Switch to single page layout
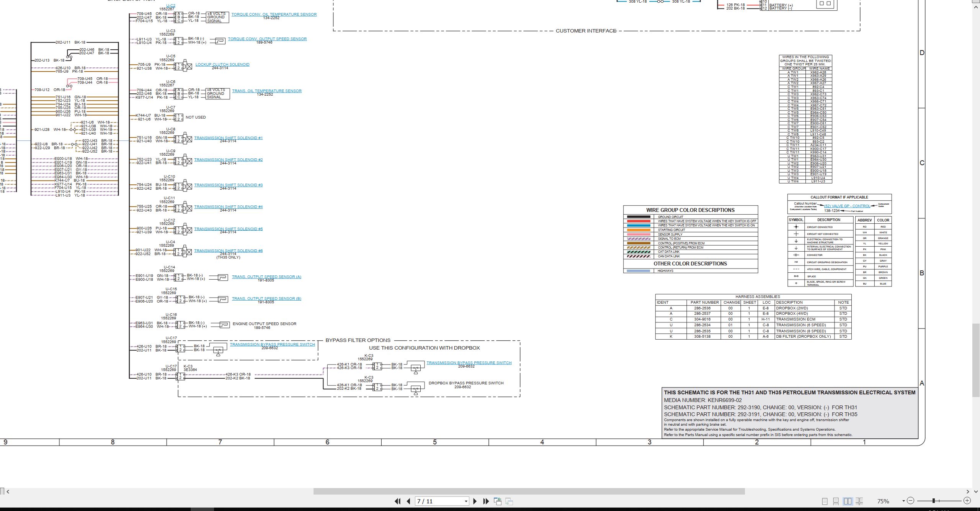 pos(825,501)
